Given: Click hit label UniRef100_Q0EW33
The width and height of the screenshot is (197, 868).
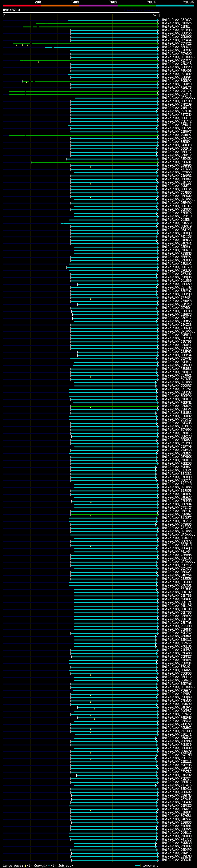Looking at the screenshot, I should pyautogui.click(x=176, y=260).
